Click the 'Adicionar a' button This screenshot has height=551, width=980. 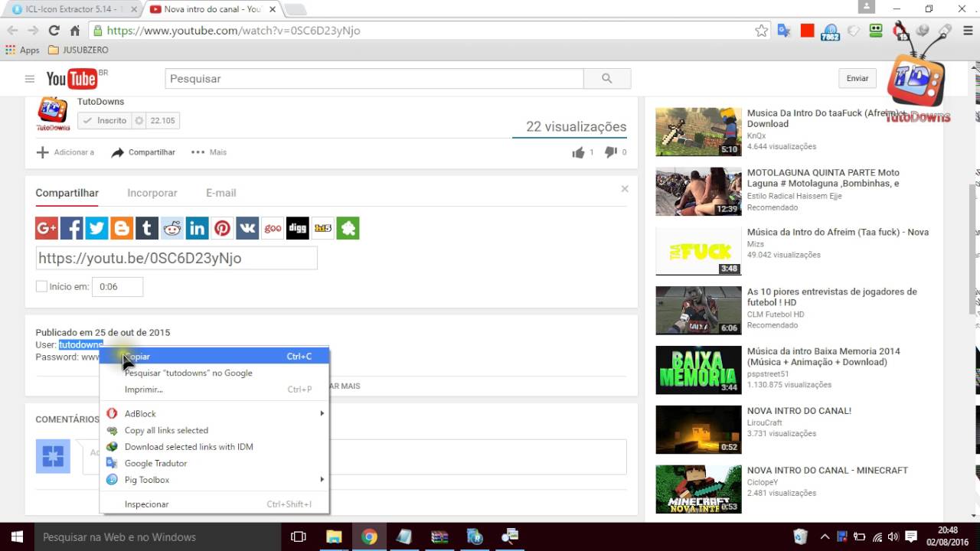pyautogui.click(x=65, y=152)
